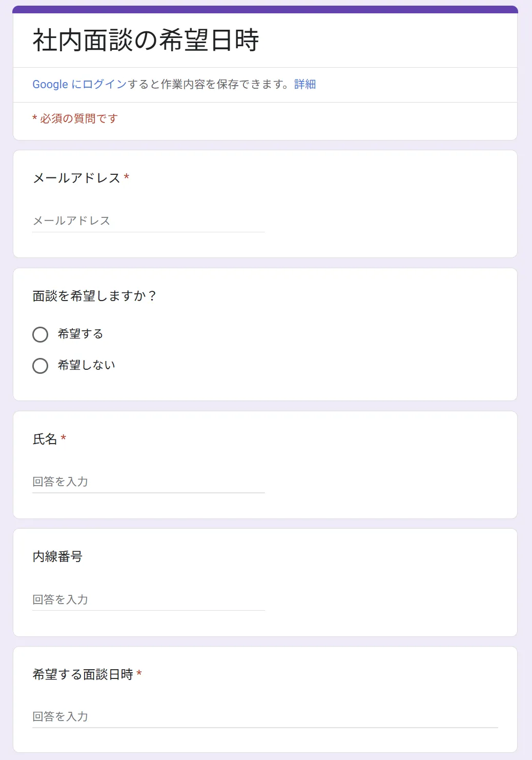Click the required asterisk beside メールアドレス heading
Image resolution: width=532 pixels, height=760 pixels.
pos(127,178)
